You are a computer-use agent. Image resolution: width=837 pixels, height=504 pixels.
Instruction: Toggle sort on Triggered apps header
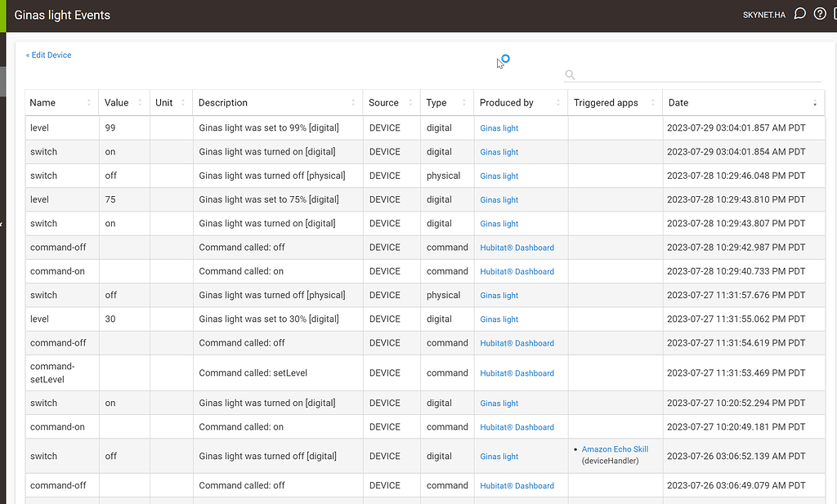652,103
